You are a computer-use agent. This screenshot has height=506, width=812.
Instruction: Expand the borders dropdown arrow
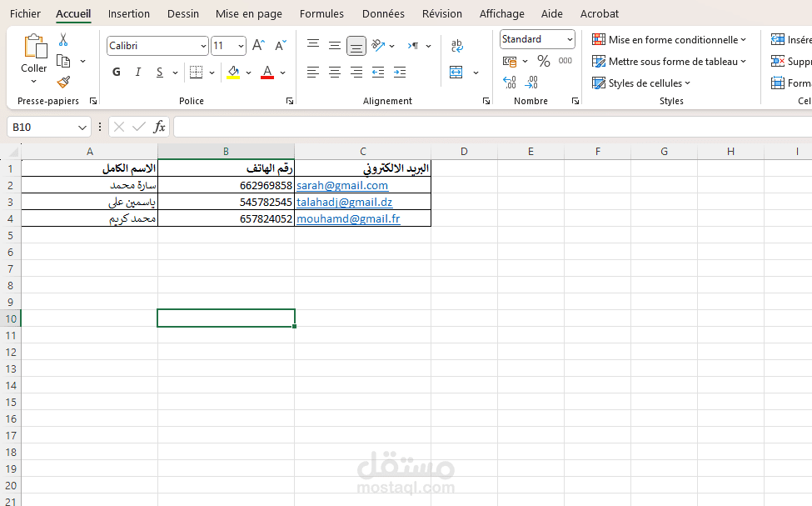coord(212,73)
